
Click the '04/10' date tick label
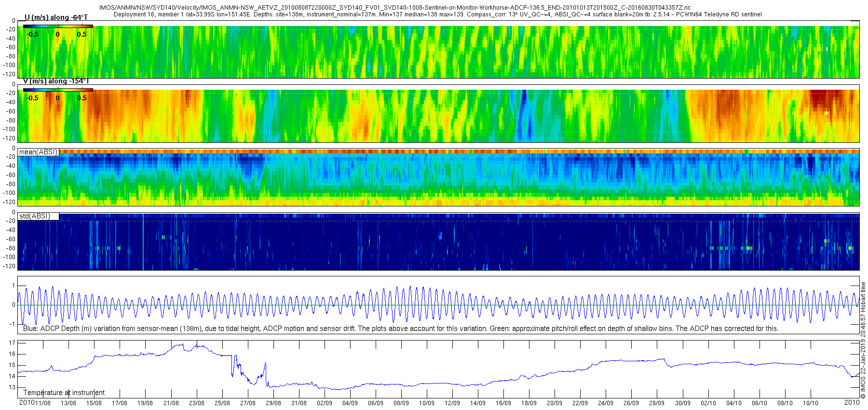pos(733,403)
